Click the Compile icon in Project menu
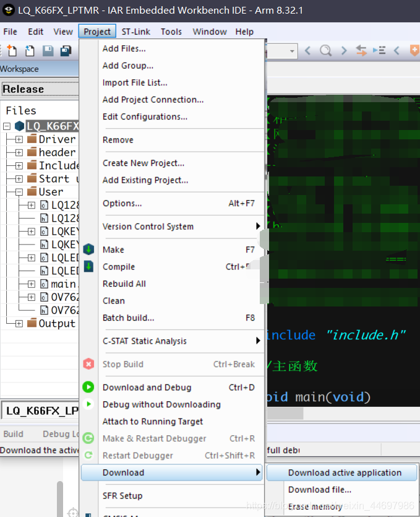 (x=88, y=266)
